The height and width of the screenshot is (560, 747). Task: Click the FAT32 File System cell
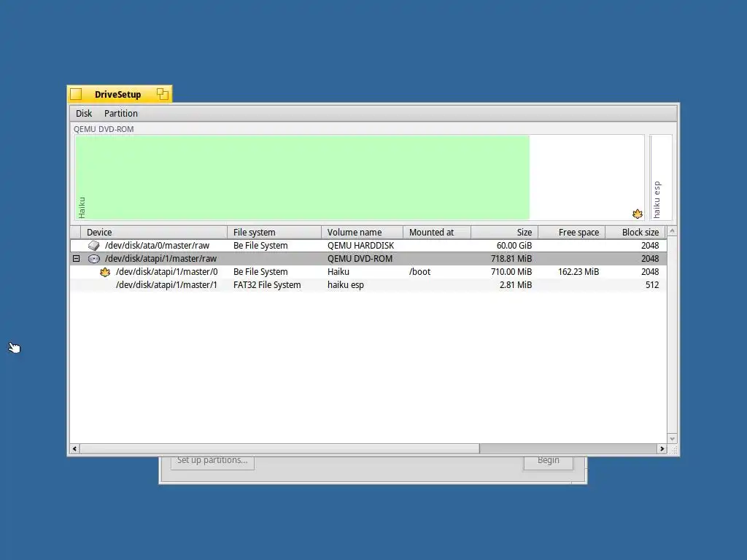click(x=267, y=285)
